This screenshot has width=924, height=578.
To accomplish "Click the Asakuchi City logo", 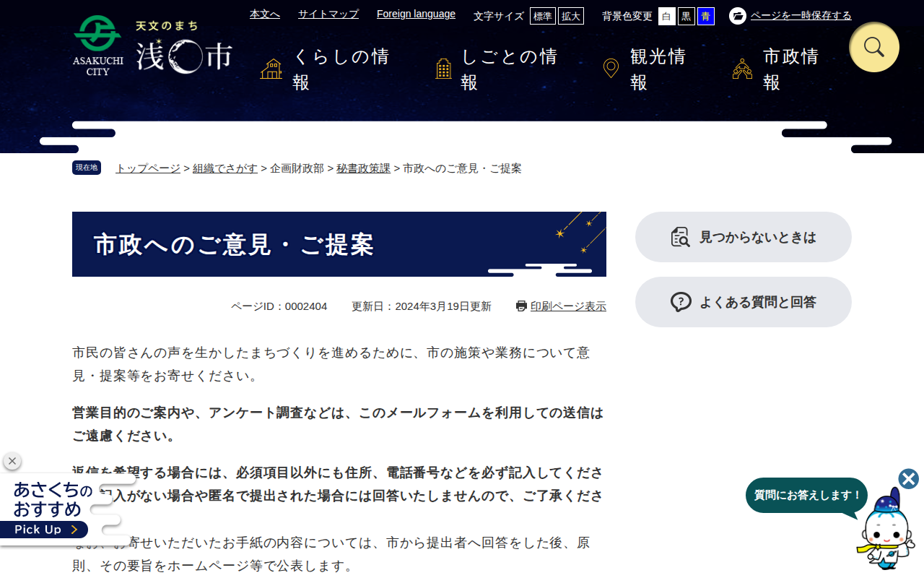I will coord(152,46).
